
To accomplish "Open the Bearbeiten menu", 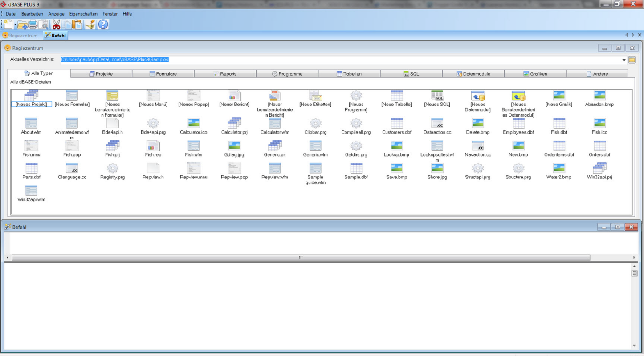I will (32, 14).
